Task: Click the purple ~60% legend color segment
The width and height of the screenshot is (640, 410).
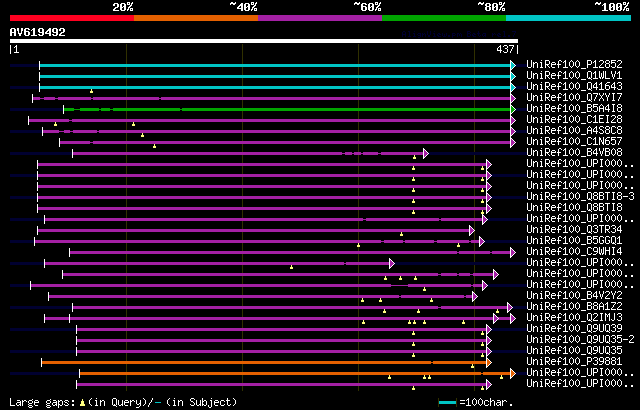Action: tap(320, 18)
